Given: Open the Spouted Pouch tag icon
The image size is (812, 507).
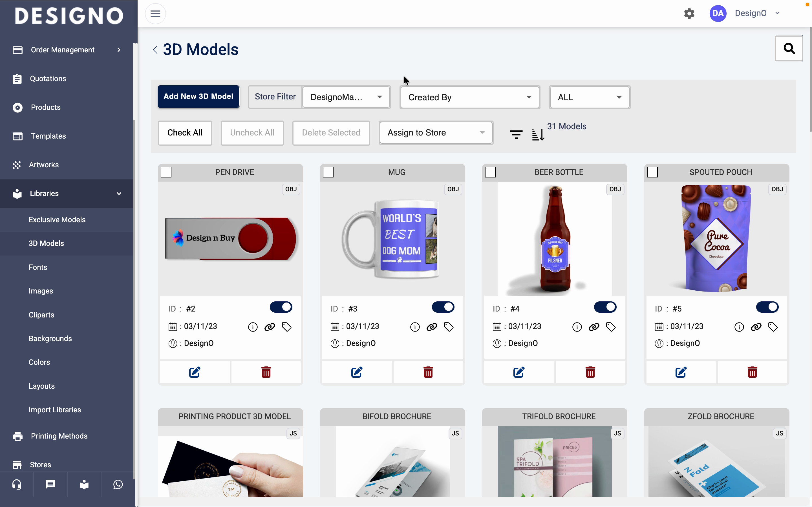Looking at the screenshot, I should 773,327.
